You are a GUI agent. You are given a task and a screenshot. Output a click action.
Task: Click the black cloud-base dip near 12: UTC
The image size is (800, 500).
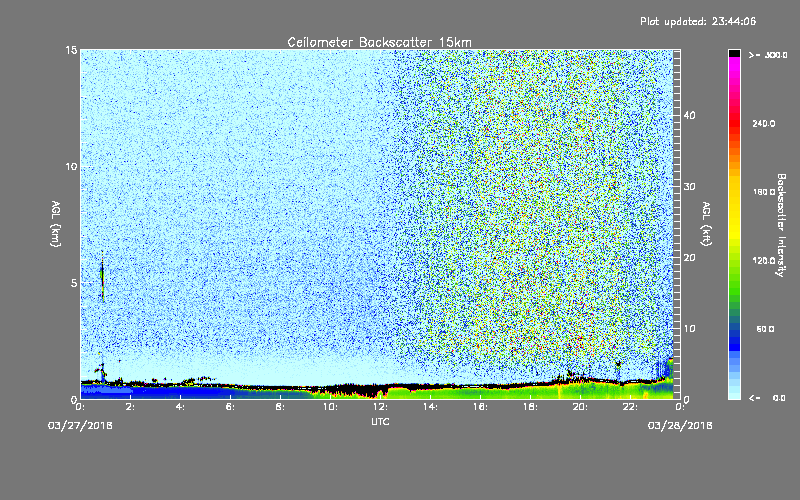(x=376, y=392)
